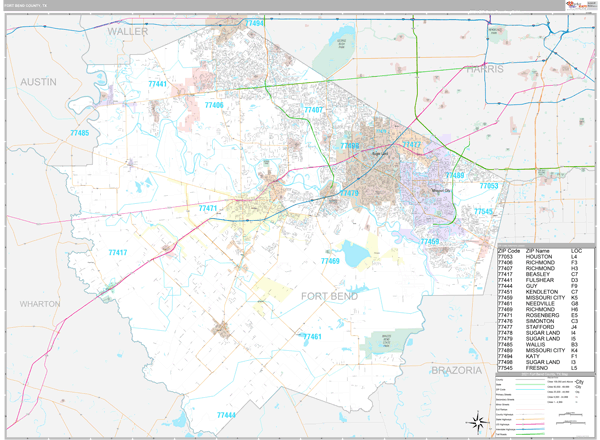The width and height of the screenshot is (600, 440).
Task: Click the WALLIS row in the ZIP index
Action: 537,344
